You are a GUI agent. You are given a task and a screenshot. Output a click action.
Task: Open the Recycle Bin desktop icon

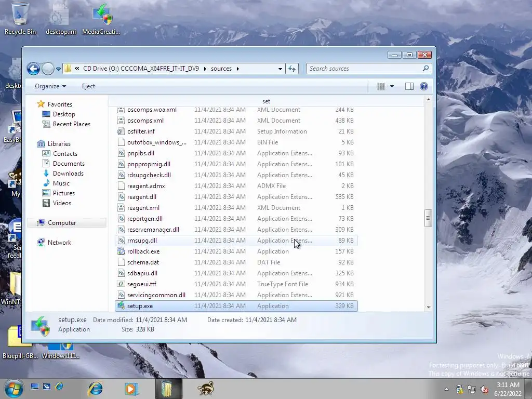coord(20,19)
